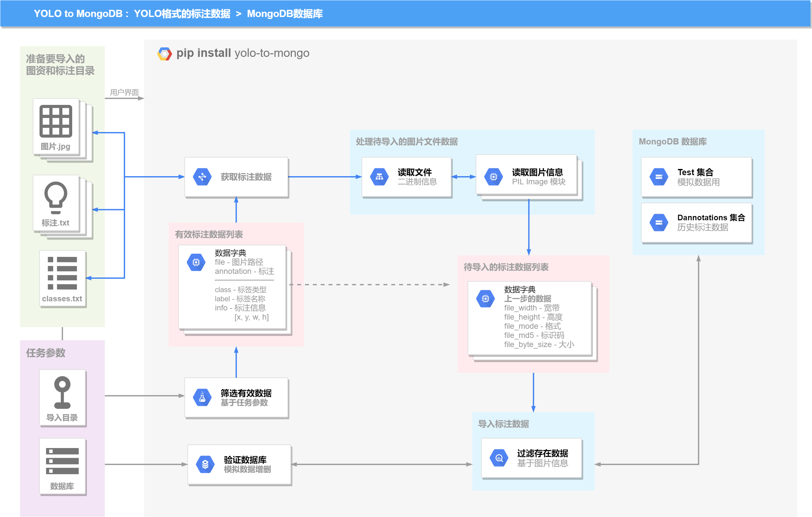Click the magnifier icon in 过滤存在数据 box
Viewport: 812px width, 517px height.
click(x=499, y=458)
